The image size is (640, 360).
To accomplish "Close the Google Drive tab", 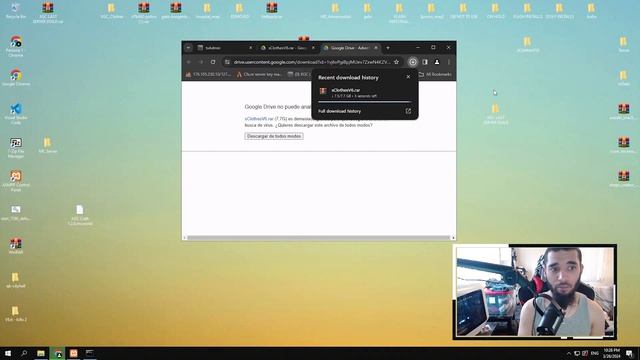I will (x=376, y=48).
